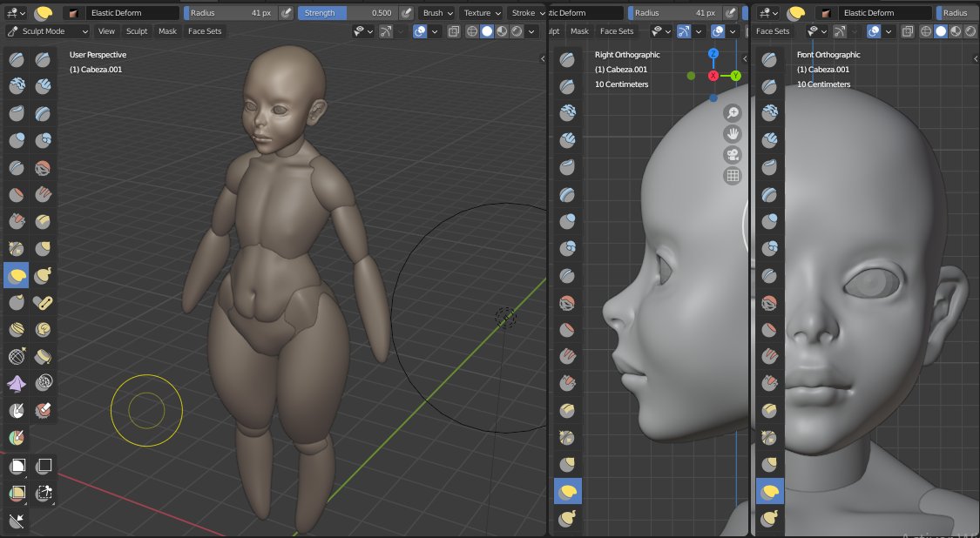Select the Pinch brush in Front Orthographic viewport

click(770, 437)
